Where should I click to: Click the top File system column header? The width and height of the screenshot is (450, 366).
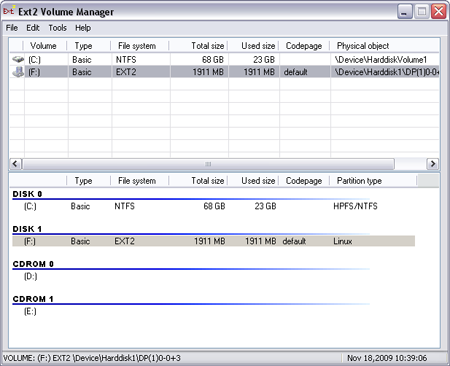point(140,46)
